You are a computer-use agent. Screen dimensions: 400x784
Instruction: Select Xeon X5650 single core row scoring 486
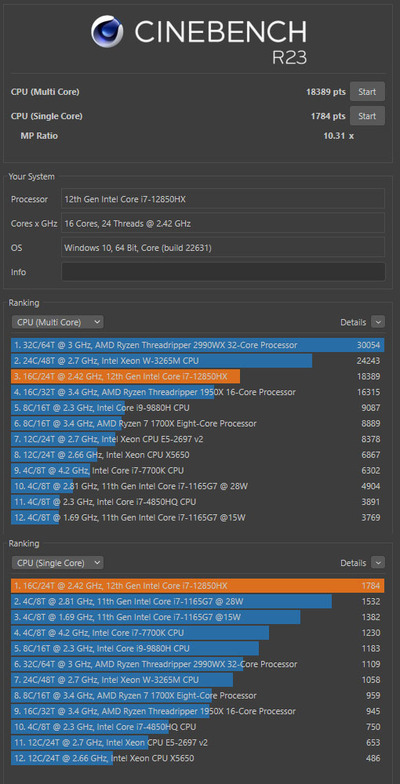[x=198, y=758]
